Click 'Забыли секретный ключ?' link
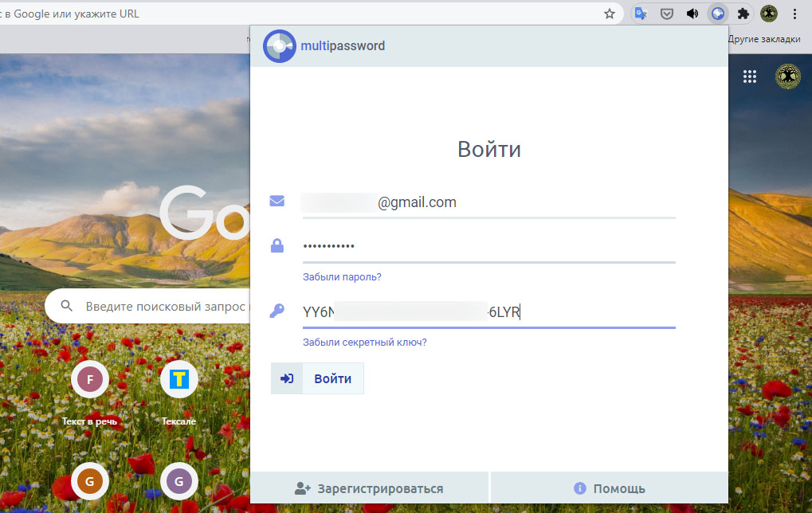 click(x=365, y=343)
